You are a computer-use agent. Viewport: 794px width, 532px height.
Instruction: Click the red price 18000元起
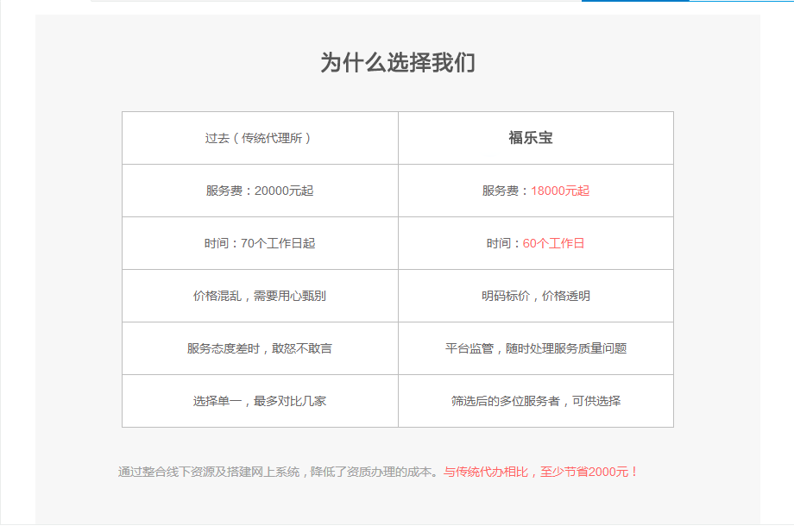[560, 191]
